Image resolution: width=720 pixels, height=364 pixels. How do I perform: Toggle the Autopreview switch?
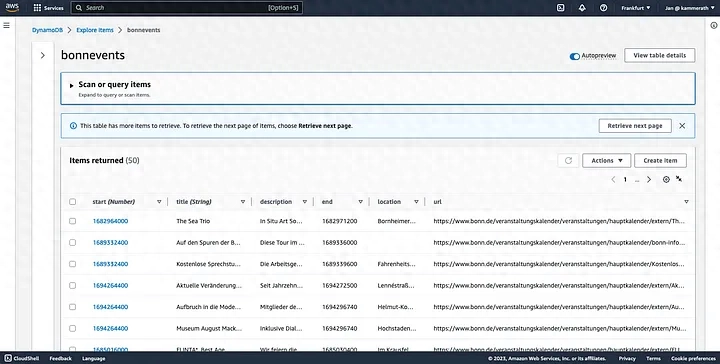tap(574, 56)
